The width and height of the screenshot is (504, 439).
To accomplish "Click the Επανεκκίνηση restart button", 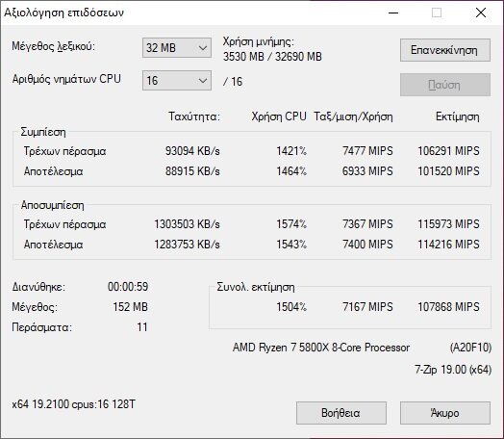I will pos(445,50).
